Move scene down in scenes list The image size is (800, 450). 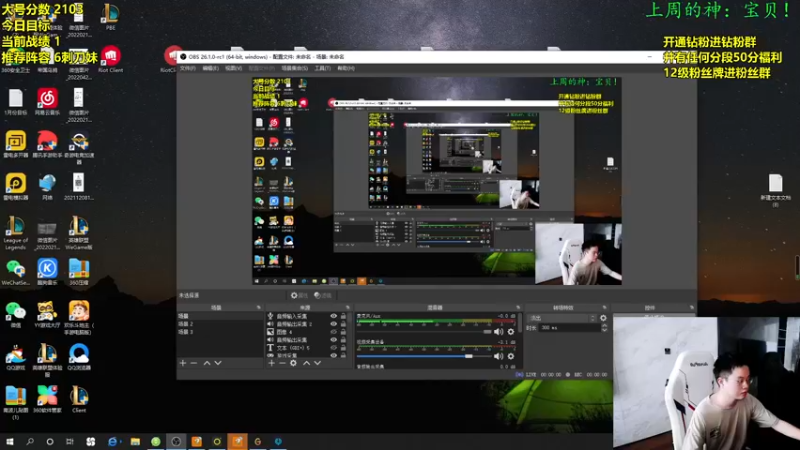(x=218, y=363)
